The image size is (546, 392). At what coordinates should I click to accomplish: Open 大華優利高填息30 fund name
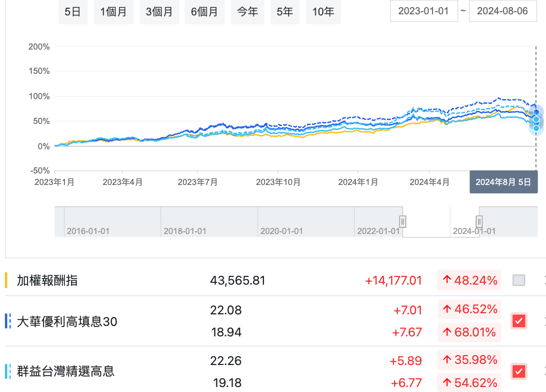[x=67, y=322]
